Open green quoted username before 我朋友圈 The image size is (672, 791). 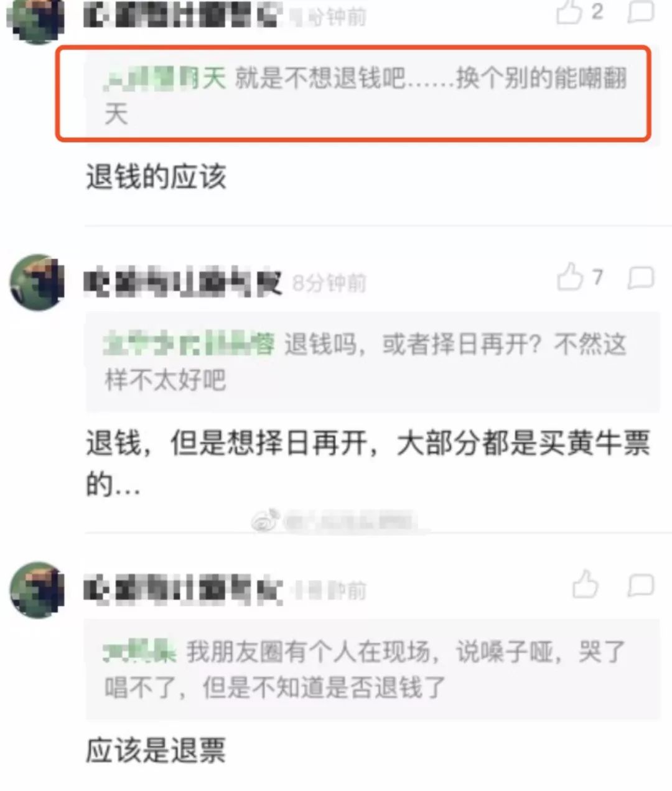(141, 652)
